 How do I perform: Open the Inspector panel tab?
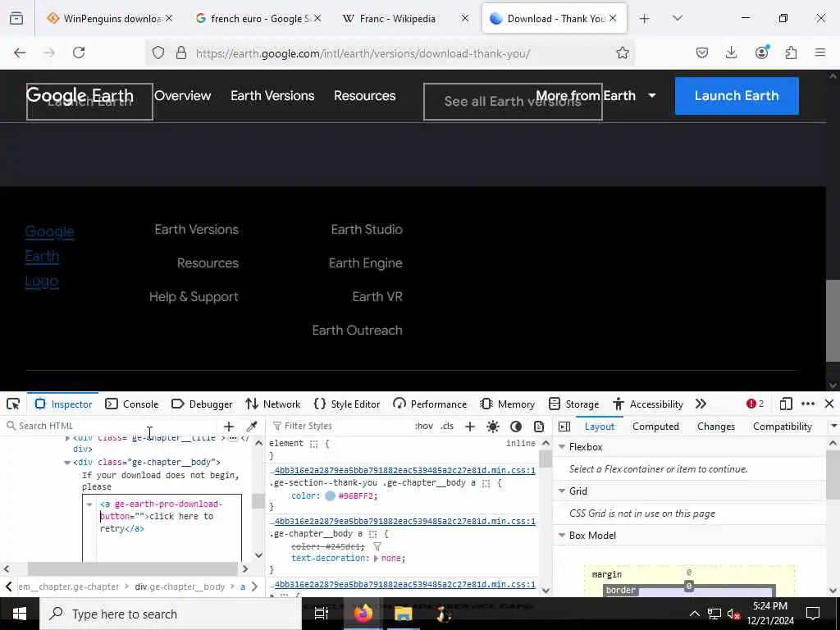point(64,404)
